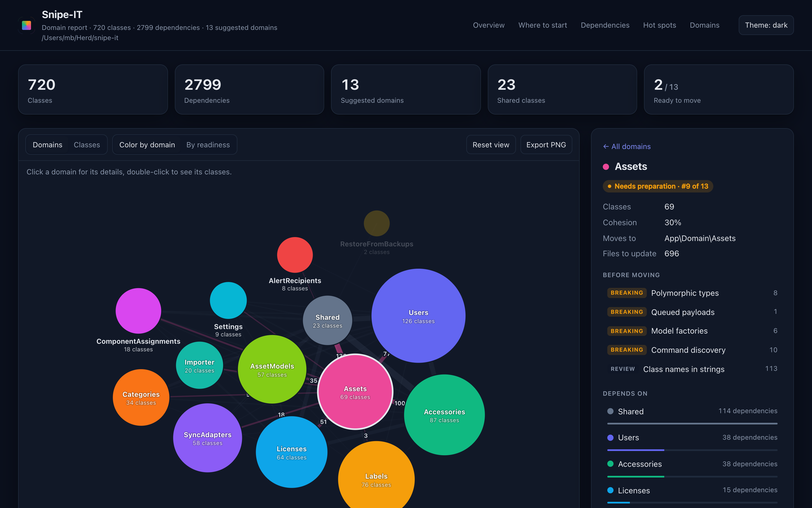Select the ComponentAssignments domain circle
Screen dimensions: 812x508
pos(138,311)
